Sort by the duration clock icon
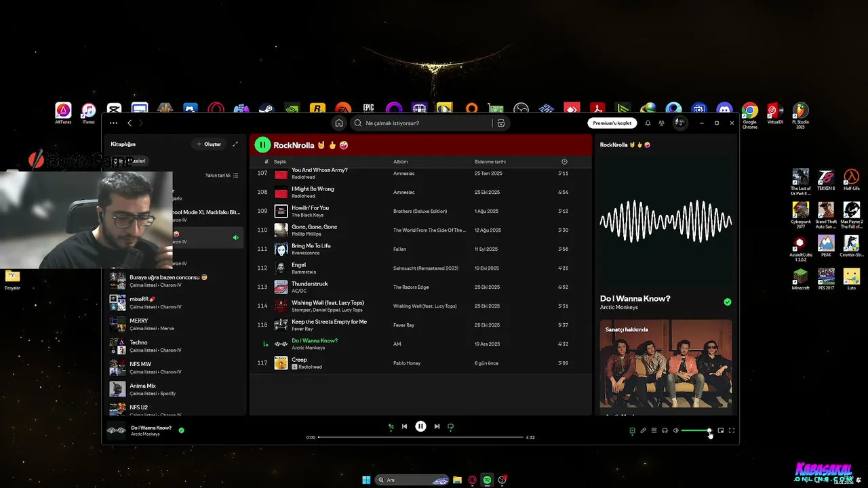 (x=564, y=162)
